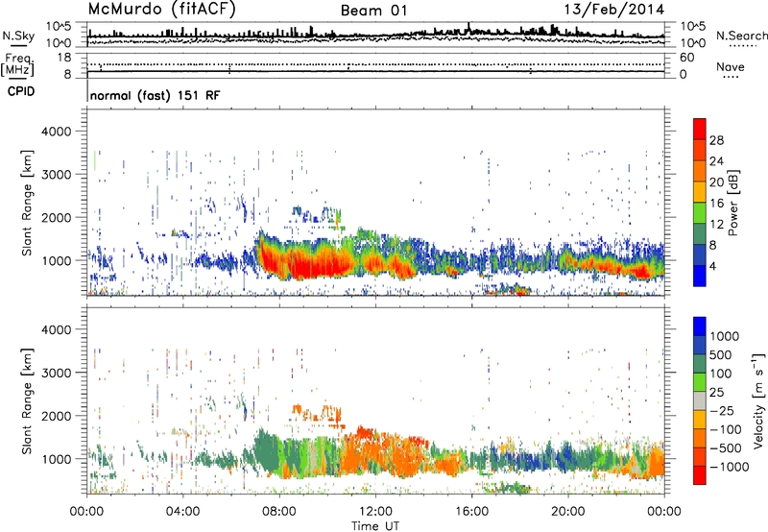Click the red -1000 Velocity swatch

point(700,475)
